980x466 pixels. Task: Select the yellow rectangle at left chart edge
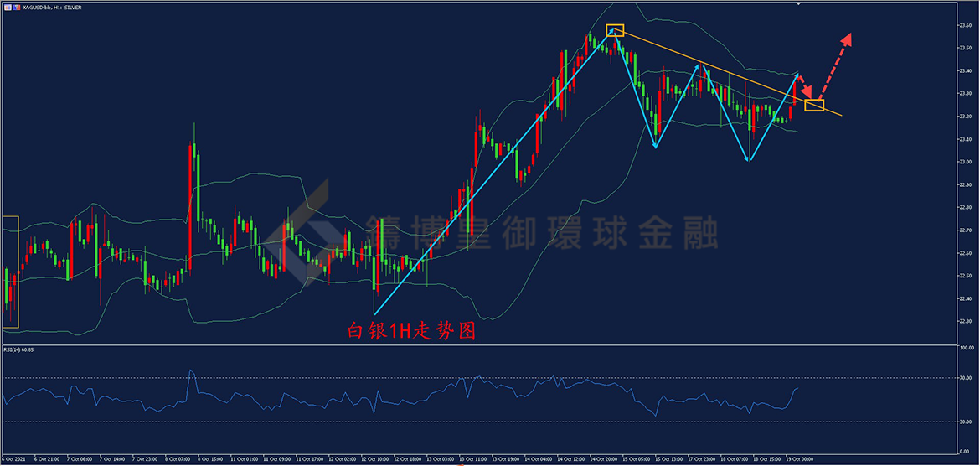pyautogui.click(x=10, y=271)
